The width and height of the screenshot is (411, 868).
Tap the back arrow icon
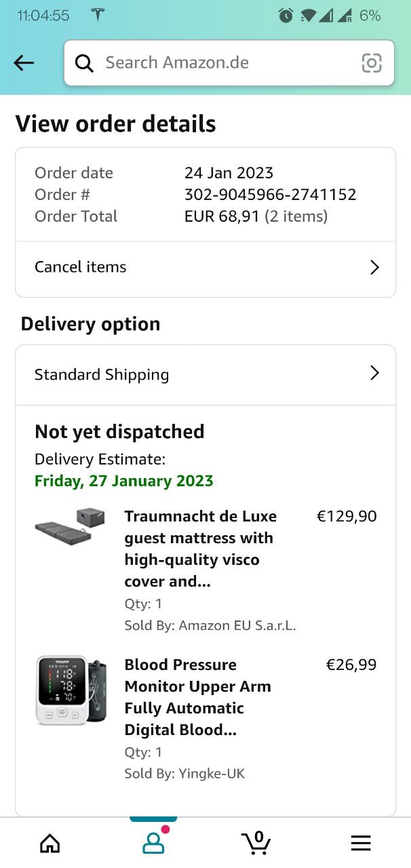(x=24, y=63)
